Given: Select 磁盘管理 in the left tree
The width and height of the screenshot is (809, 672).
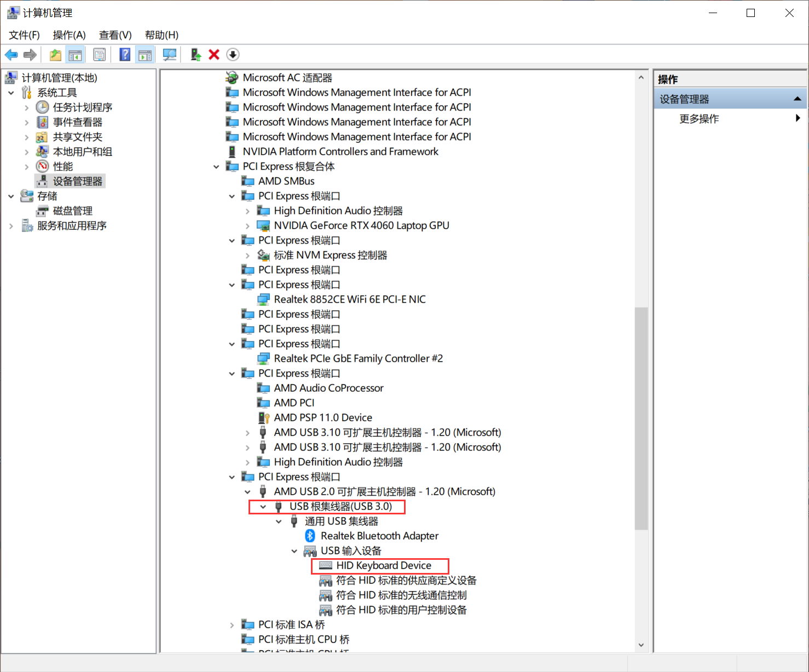Looking at the screenshot, I should tap(72, 211).
